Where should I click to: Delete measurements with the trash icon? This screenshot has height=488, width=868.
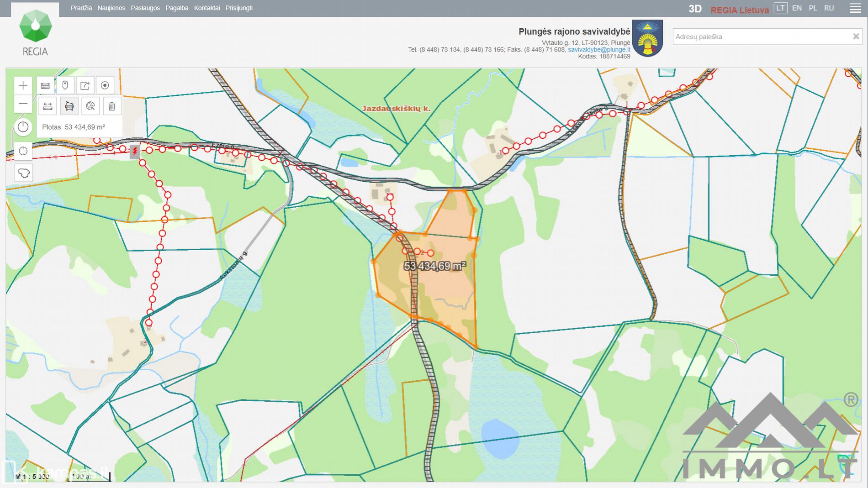[x=112, y=106]
